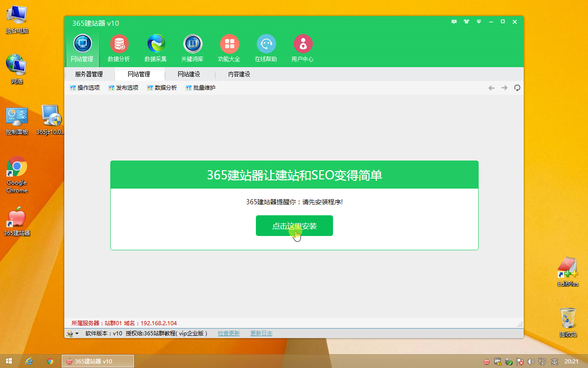Open the status bar avatar dropdown

tap(73, 333)
